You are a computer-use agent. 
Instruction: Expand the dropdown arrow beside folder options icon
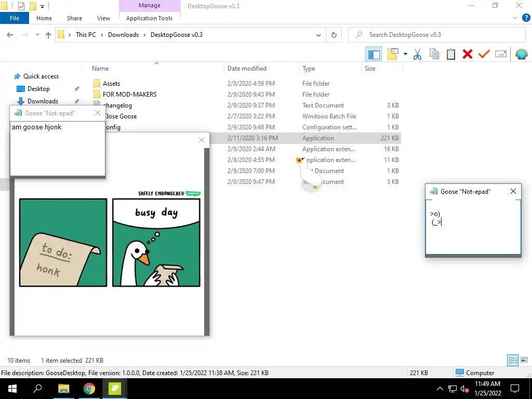pyautogui.click(x=405, y=54)
